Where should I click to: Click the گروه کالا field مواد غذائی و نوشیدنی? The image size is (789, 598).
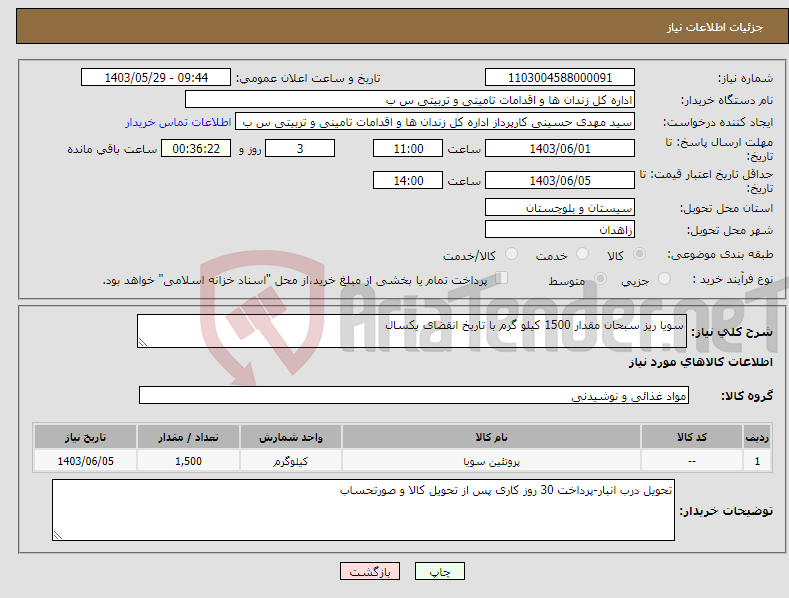coord(414,396)
